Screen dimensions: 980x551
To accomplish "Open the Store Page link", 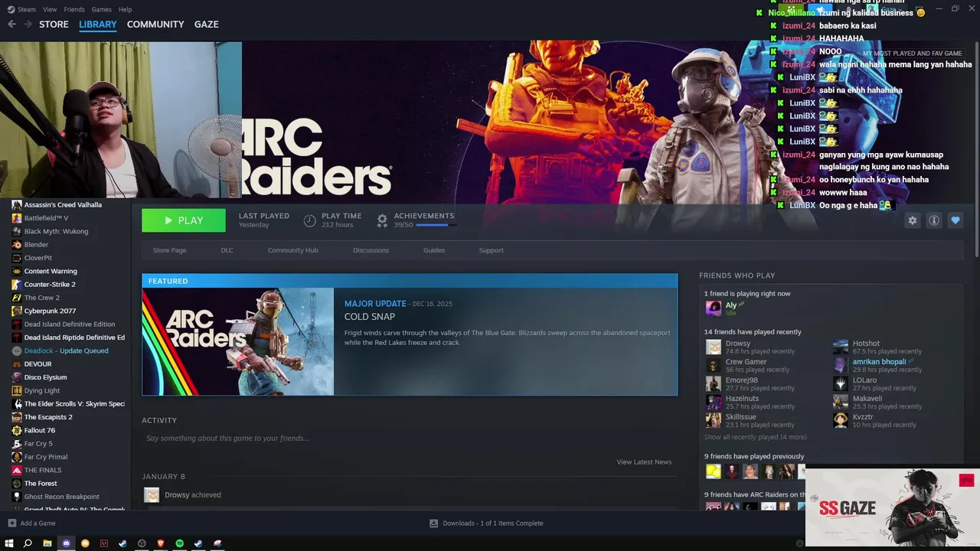I will pyautogui.click(x=169, y=250).
